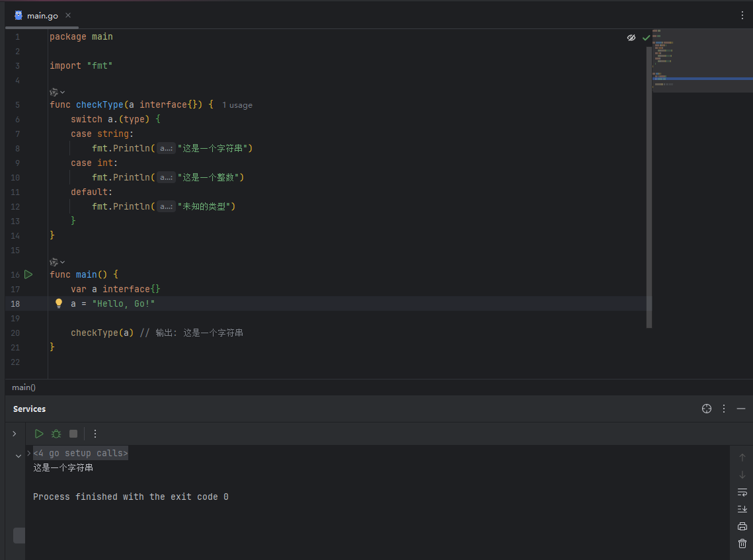753x560 pixels.
Task: Start debugging with bug icon
Action: click(56, 434)
